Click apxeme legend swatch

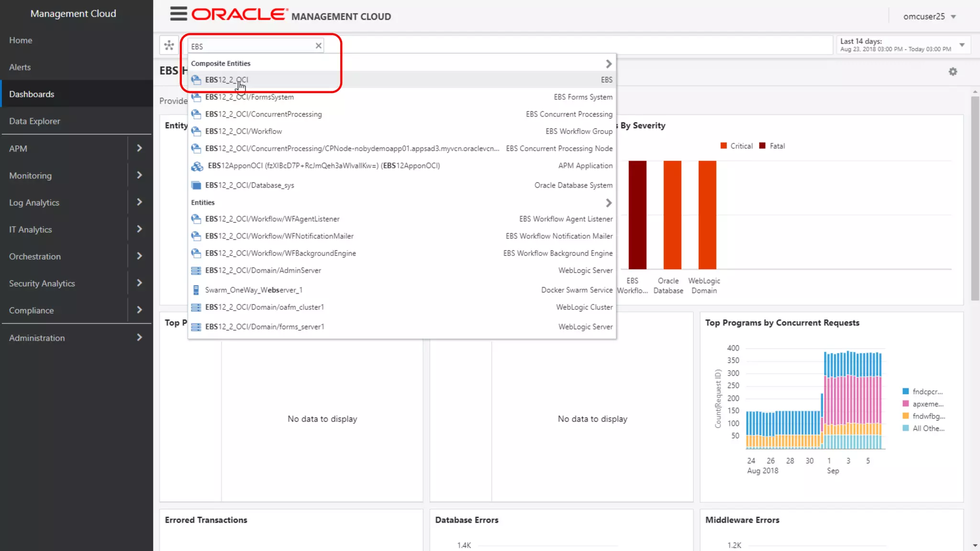[905, 404]
